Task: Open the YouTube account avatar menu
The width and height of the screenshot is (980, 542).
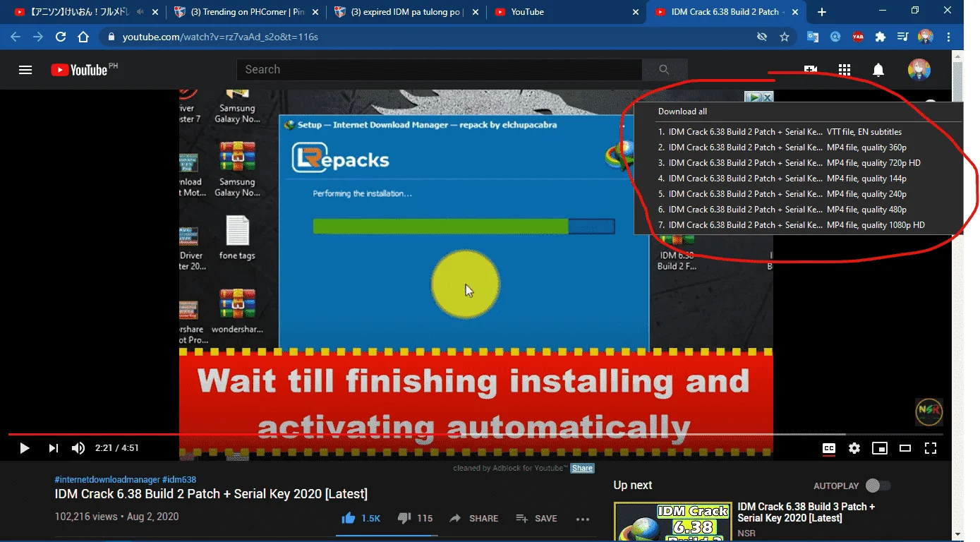Action: tap(919, 70)
